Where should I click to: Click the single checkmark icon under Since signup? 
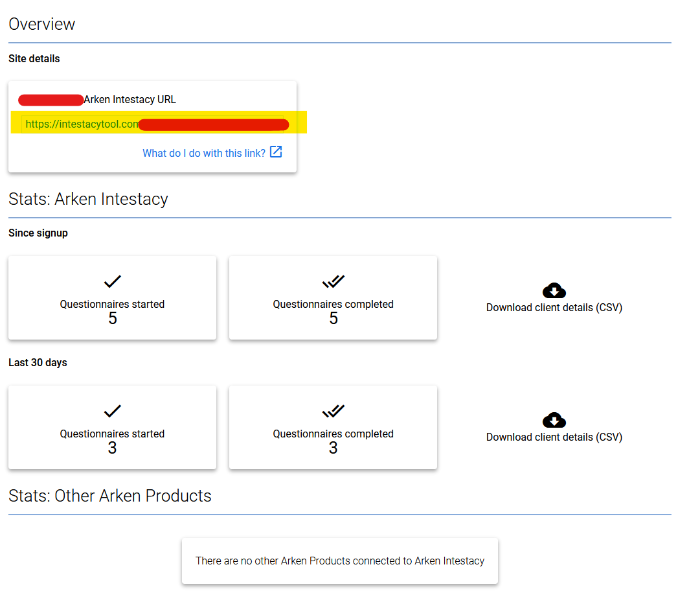point(112,282)
